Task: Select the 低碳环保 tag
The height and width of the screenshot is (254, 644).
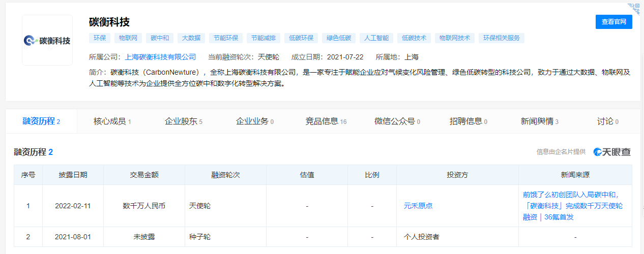Action: pyautogui.click(x=301, y=38)
